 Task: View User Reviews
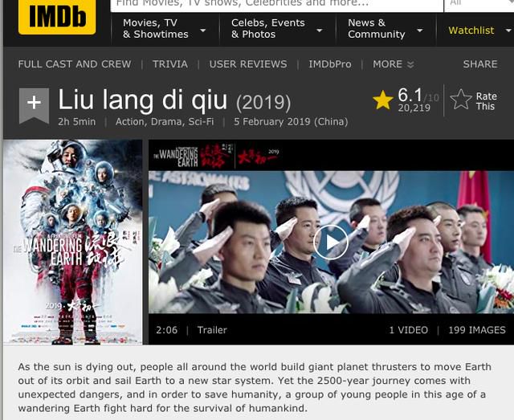pyautogui.click(x=248, y=64)
